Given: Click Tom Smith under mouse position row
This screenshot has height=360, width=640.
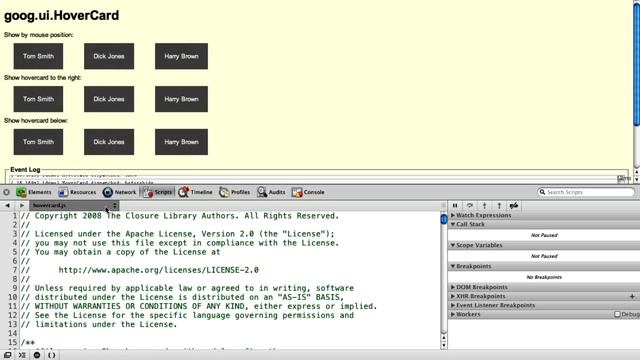Looking at the screenshot, I should click(38, 56).
